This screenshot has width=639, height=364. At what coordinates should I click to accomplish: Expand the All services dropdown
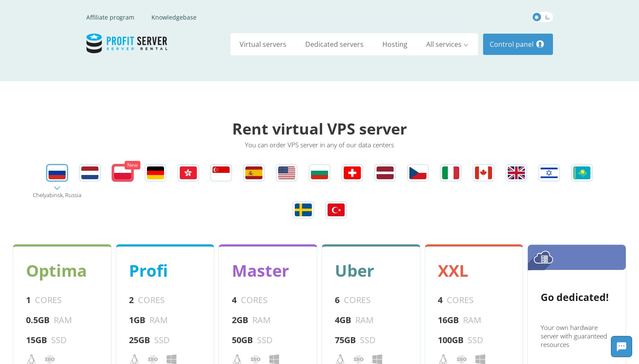coord(447,44)
